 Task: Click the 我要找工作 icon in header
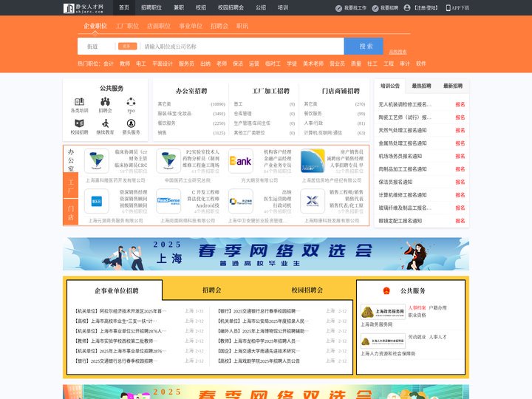338,8
